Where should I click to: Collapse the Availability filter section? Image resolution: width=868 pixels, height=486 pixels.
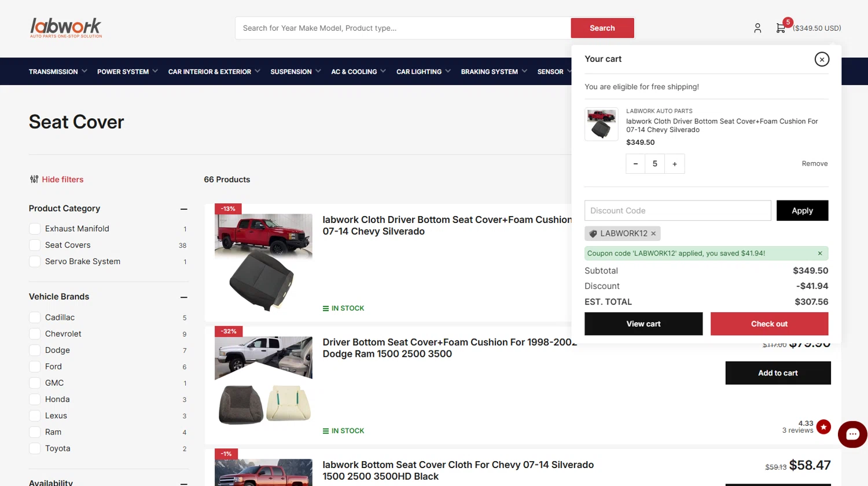coord(183,483)
